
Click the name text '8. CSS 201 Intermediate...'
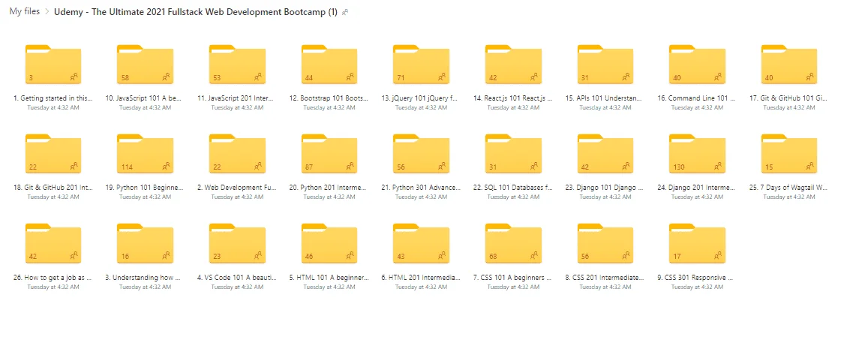click(x=605, y=278)
